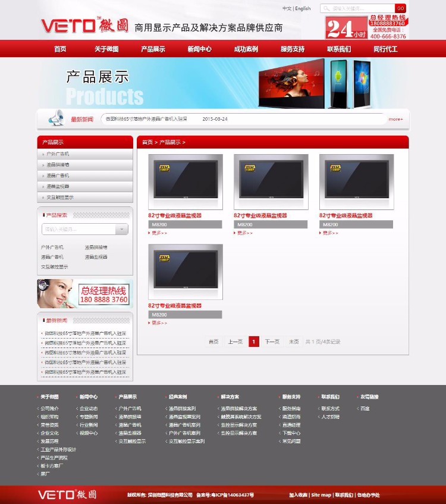Click 更多>> under the third product
Viewport: 446px width, 504px height.
click(x=329, y=233)
